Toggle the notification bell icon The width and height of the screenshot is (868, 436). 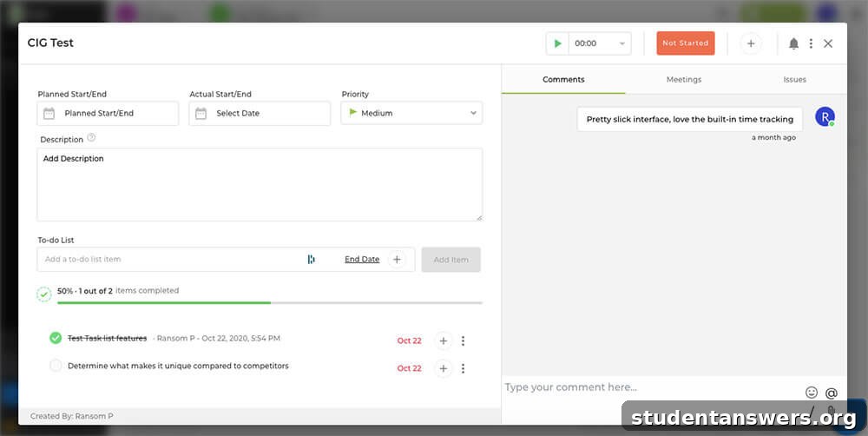pyautogui.click(x=794, y=43)
